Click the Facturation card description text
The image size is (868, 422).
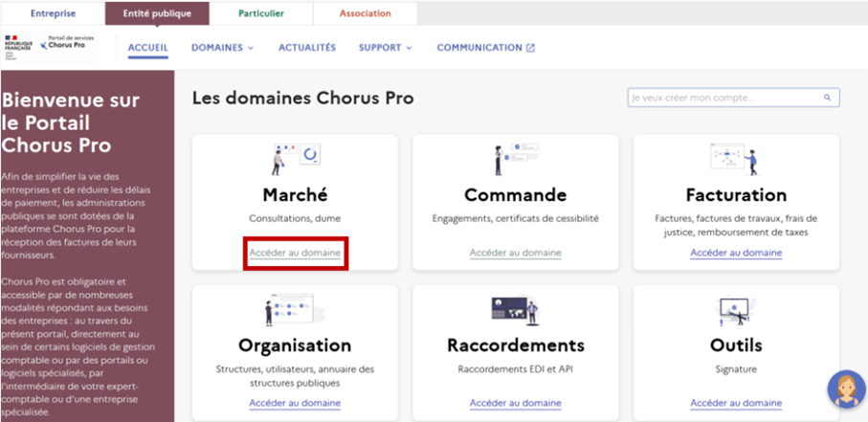click(x=736, y=226)
